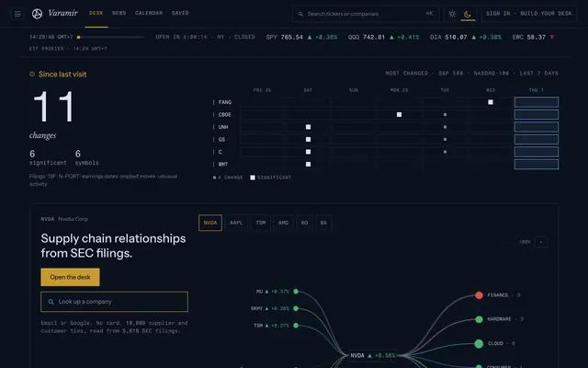Select C's Saturday significant change marker

(x=308, y=152)
